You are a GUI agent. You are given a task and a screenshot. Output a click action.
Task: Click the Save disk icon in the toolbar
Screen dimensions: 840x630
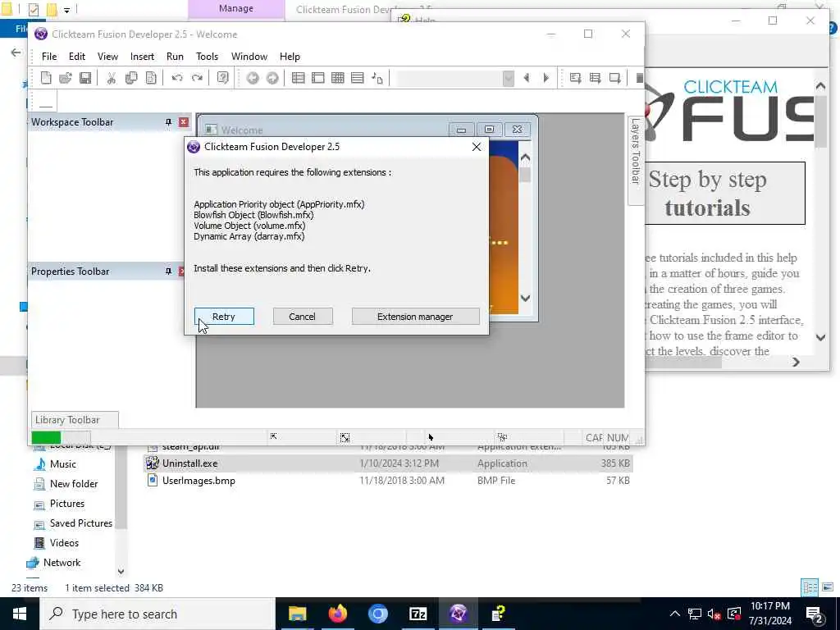(85, 78)
